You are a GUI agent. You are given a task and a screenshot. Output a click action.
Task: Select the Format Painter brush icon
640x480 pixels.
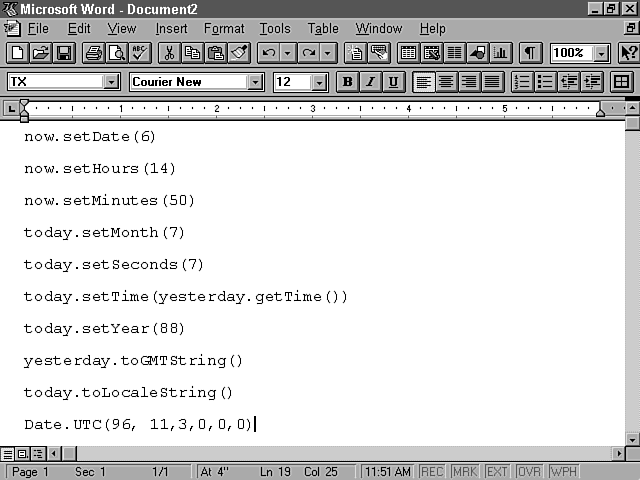click(x=238, y=53)
